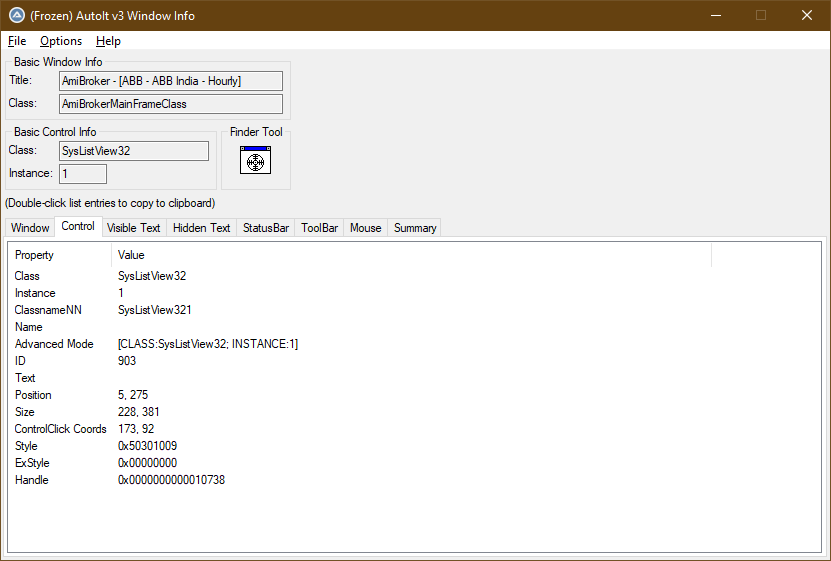Viewport: 831px width, 561px height.
Task: Switch to the Window tab
Action: coord(30,228)
